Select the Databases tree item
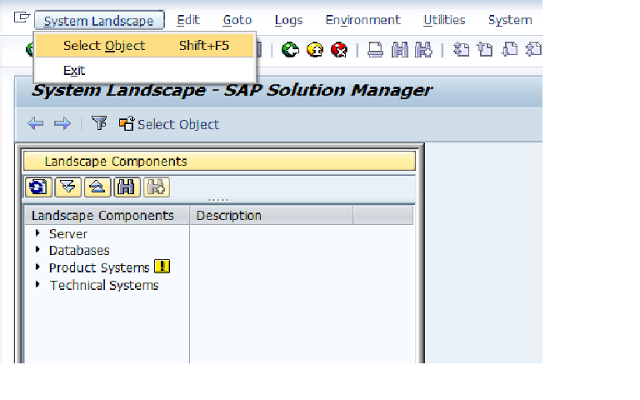 tap(79, 250)
